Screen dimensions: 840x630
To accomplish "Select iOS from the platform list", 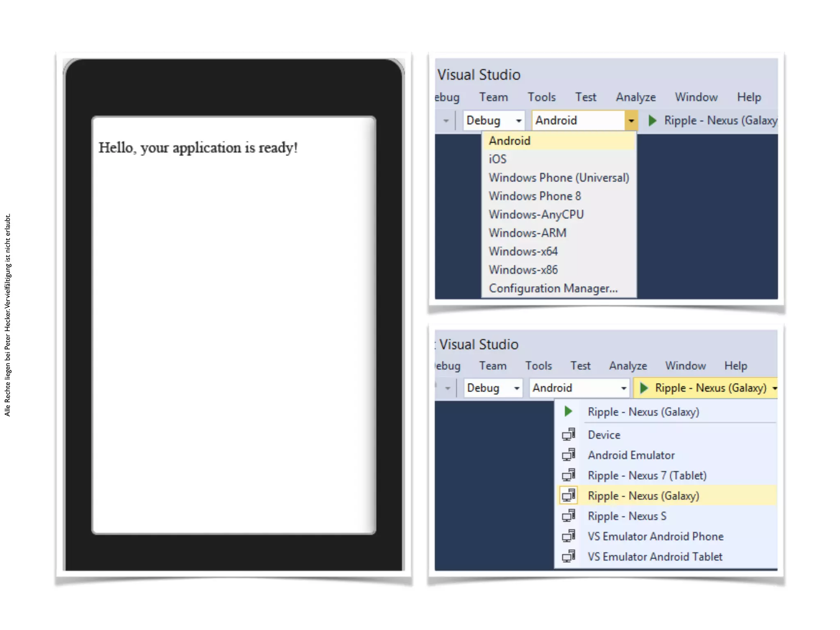I will click(498, 159).
